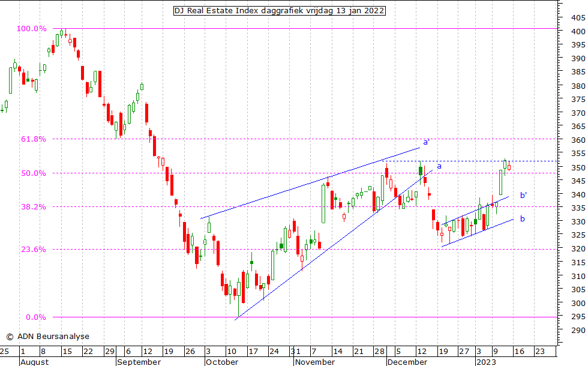This screenshot has height=366, width=588.
Task: Click the blue dotted resistance line near 352
Action: (469, 161)
